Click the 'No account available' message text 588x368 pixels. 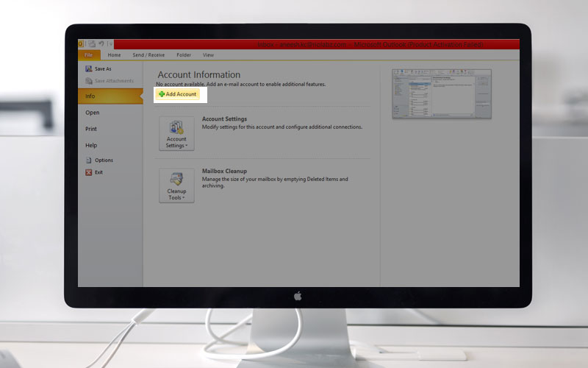click(241, 85)
